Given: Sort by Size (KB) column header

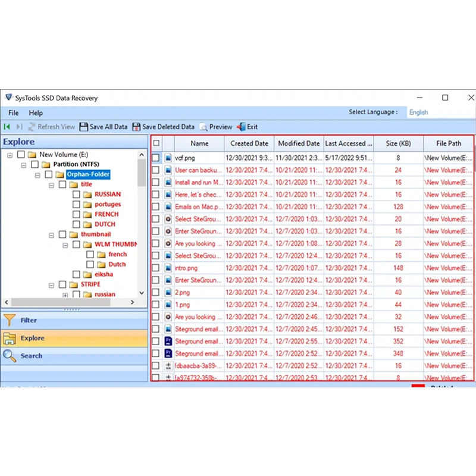Looking at the screenshot, I should coord(398,143).
